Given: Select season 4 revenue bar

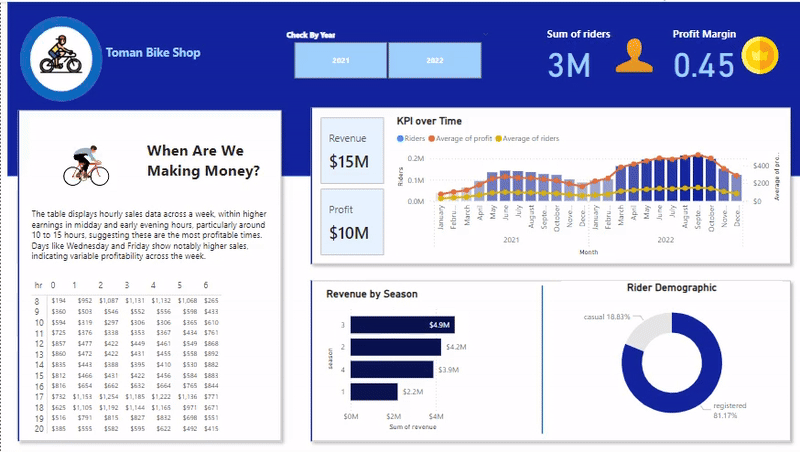Looking at the screenshot, I should (x=392, y=369).
